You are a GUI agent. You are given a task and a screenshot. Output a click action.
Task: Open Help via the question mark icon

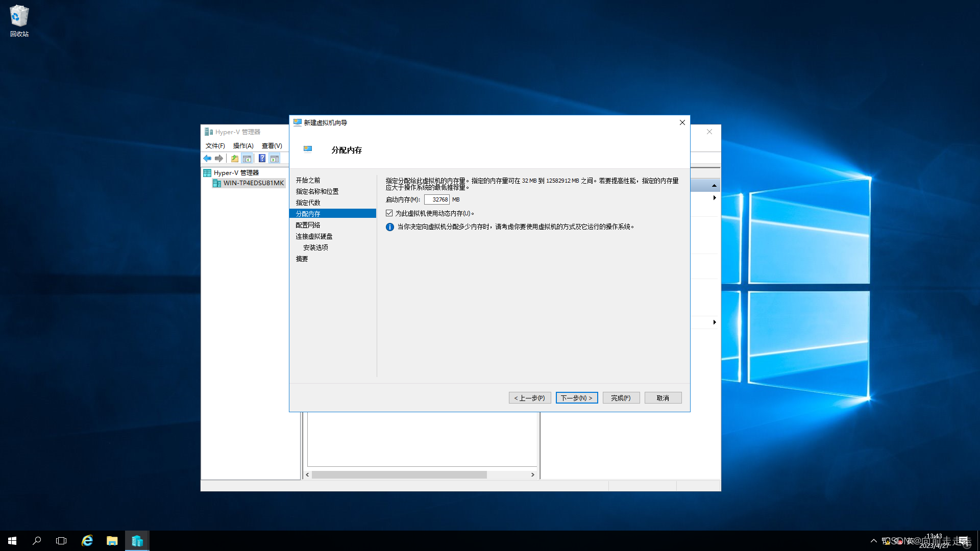(x=262, y=158)
